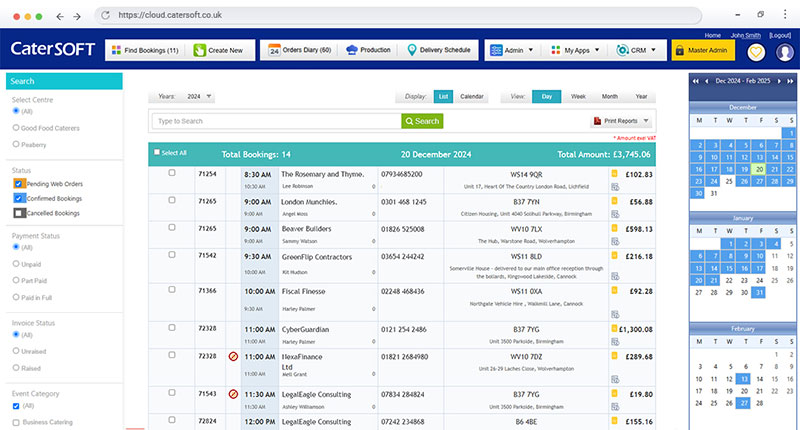Click the Master Admin button
This screenshot has height=430, width=800.
pyautogui.click(x=703, y=50)
